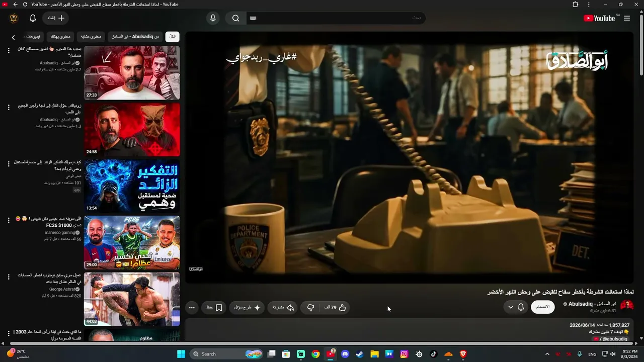The height and width of the screenshot is (362, 644).
Task: Open the Abulsadiq channel name link
Action: pyautogui.click(x=592, y=304)
